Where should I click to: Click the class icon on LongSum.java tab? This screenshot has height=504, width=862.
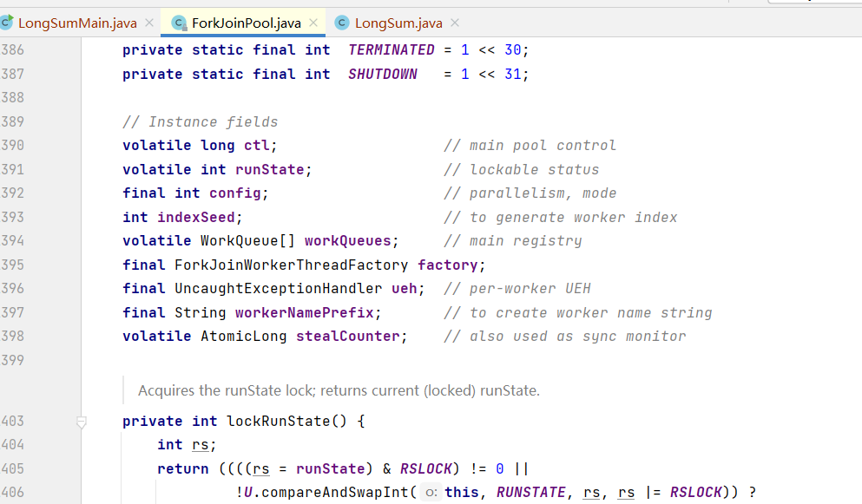tap(342, 23)
